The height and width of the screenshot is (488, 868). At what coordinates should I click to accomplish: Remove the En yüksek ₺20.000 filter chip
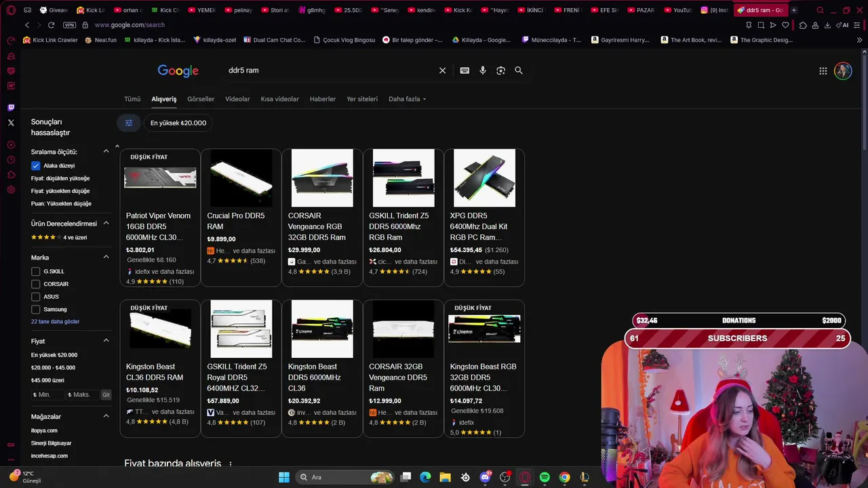coord(178,123)
